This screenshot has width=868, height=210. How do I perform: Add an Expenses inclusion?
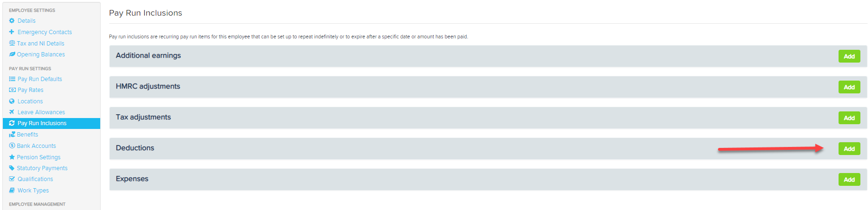tap(849, 180)
